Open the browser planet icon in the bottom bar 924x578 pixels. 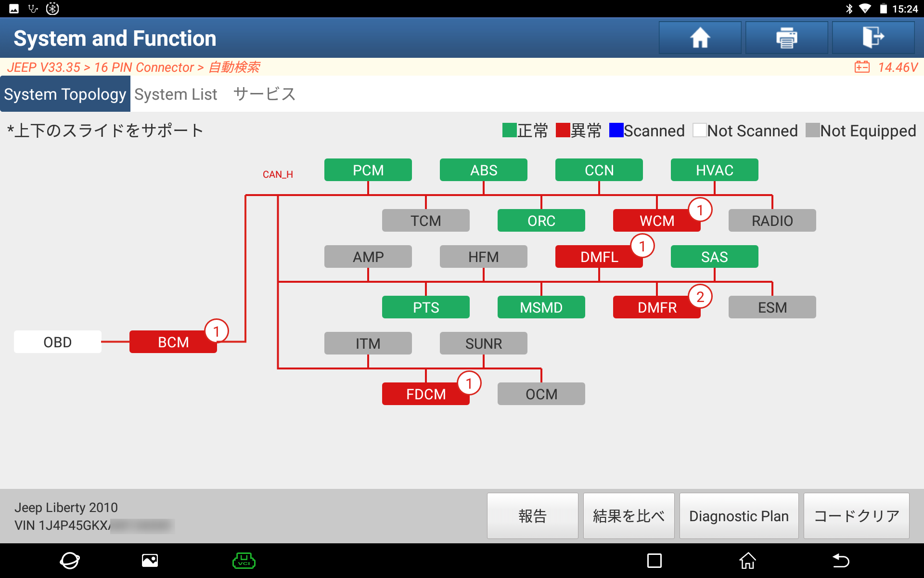(70, 561)
